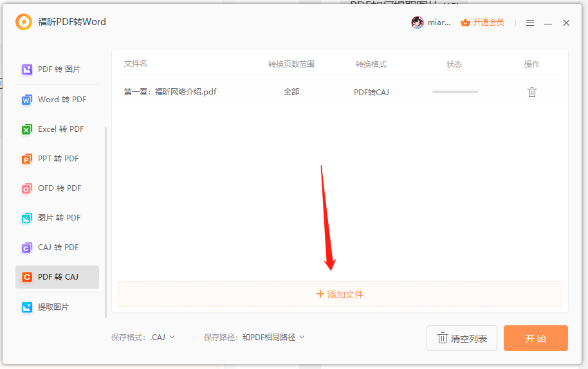
Task: Close the converter window
Action: 566,23
